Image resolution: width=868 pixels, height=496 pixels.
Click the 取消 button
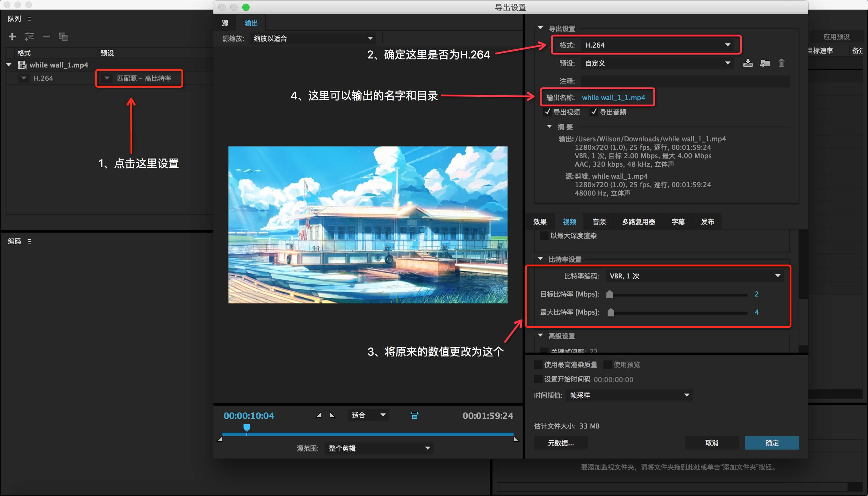click(712, 443)
